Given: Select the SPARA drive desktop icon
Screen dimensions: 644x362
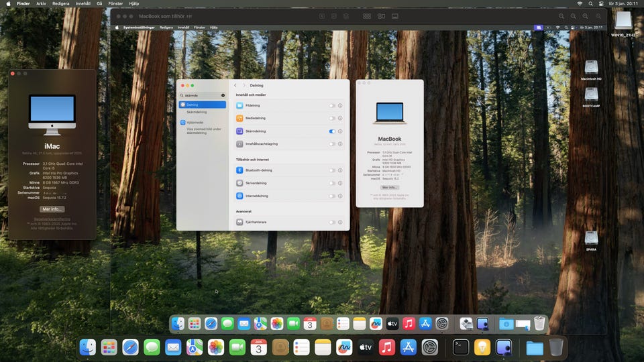Looking at the screenshot, I should click(590, 238).
